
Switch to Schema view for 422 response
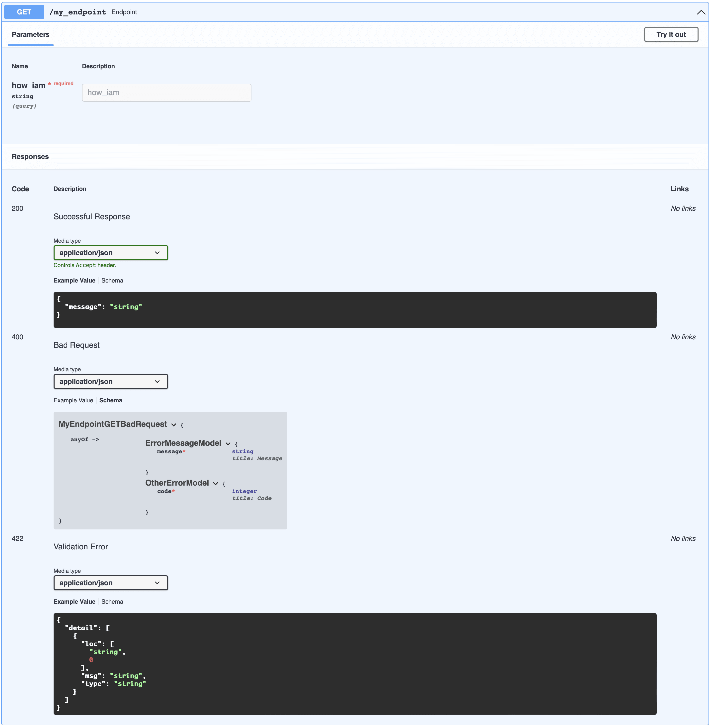tap(112, 601)
